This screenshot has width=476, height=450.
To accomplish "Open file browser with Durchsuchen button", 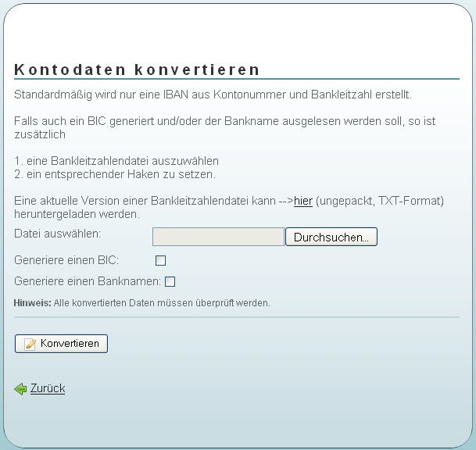I will pos(331,237).
